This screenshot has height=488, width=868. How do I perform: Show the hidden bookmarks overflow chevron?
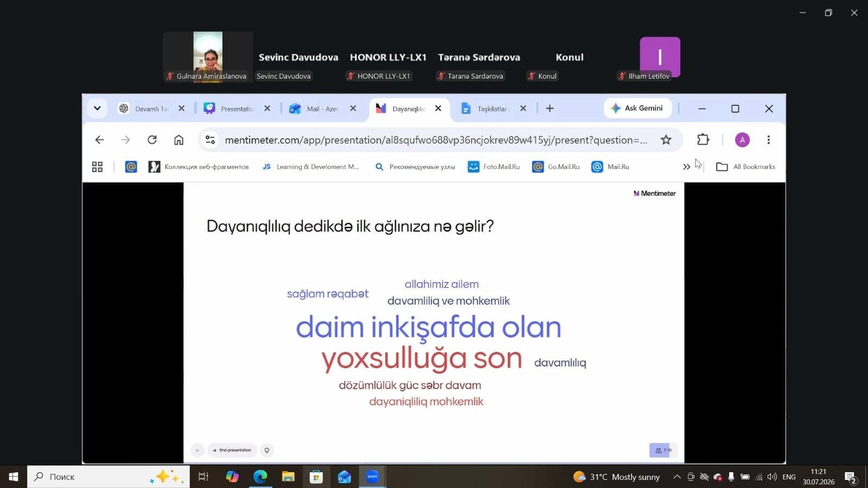(686, 167)
